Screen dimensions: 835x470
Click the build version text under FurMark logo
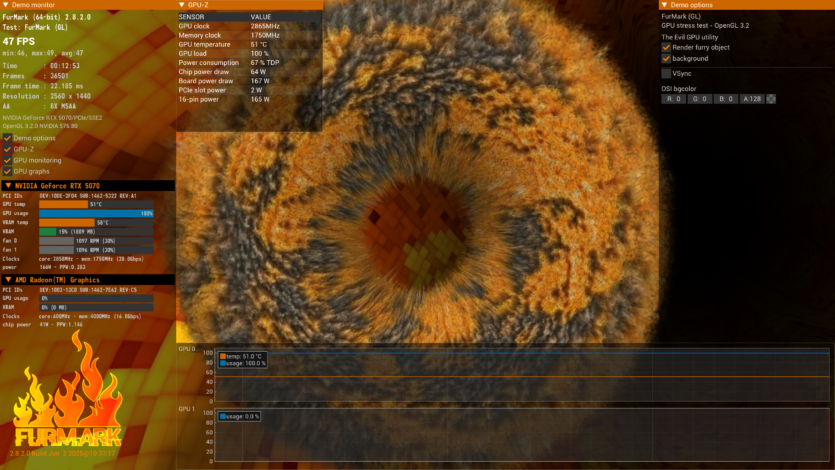[x=62, y=453]
